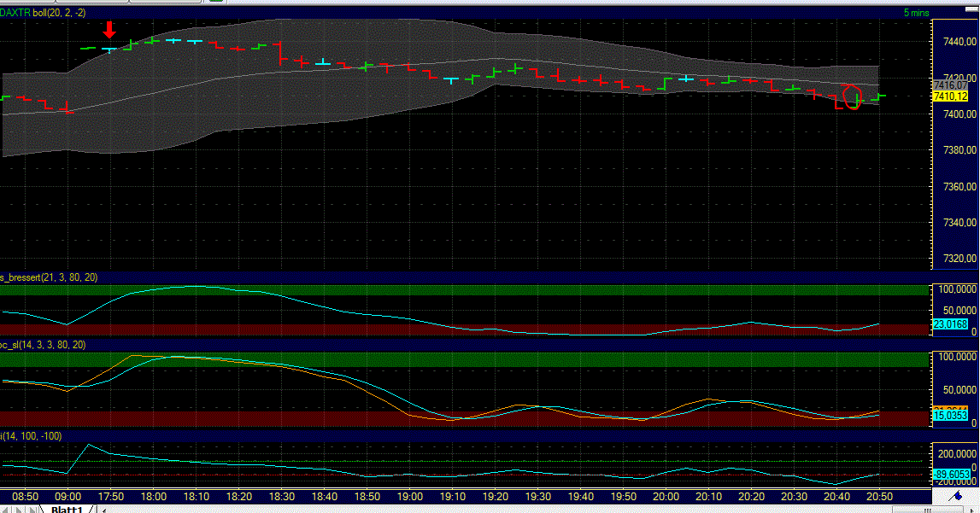Select the arrow pointer icon bottom right

tap(971, 510)
